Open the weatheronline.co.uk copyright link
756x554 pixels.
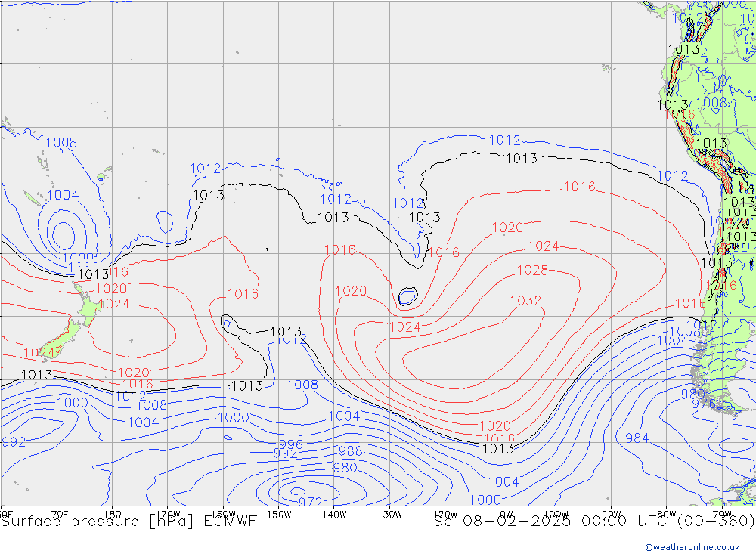692,546
